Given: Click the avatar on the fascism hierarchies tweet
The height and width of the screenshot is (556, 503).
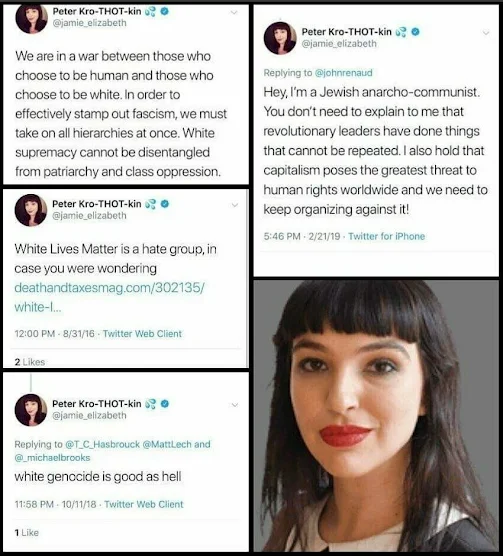Looking at the screenshot, I should tap(32, 18).
